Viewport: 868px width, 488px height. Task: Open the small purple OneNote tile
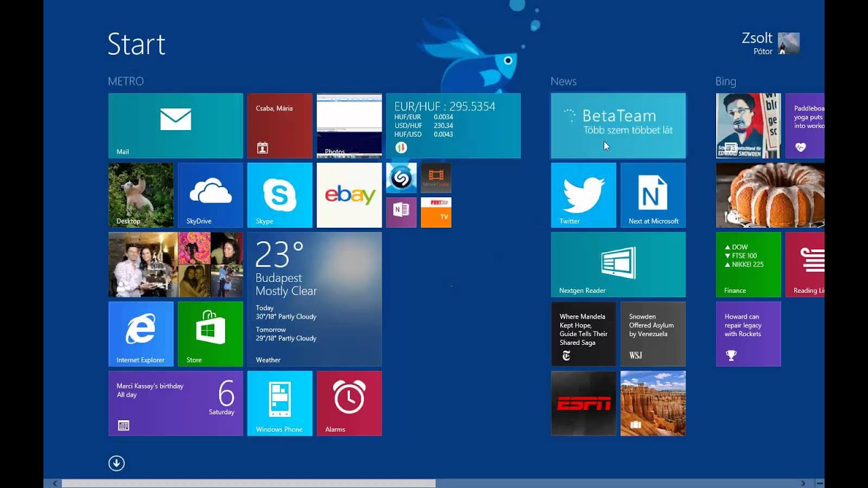[401, 212]
